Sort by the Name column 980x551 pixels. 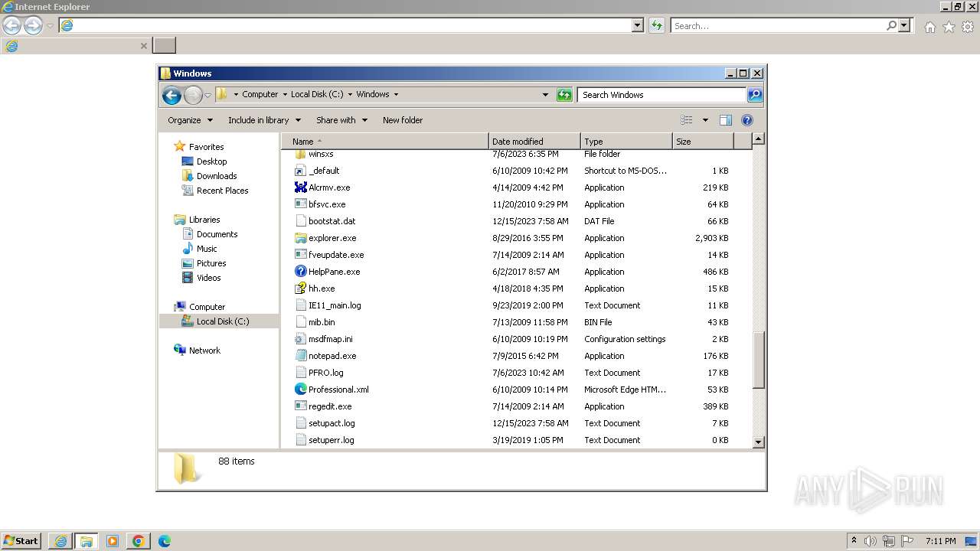[385, 142]
